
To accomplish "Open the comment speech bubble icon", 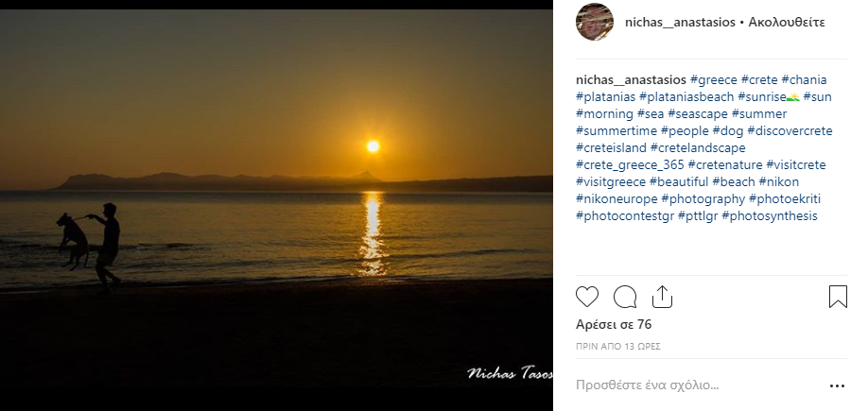I will [x=624, y=297].
